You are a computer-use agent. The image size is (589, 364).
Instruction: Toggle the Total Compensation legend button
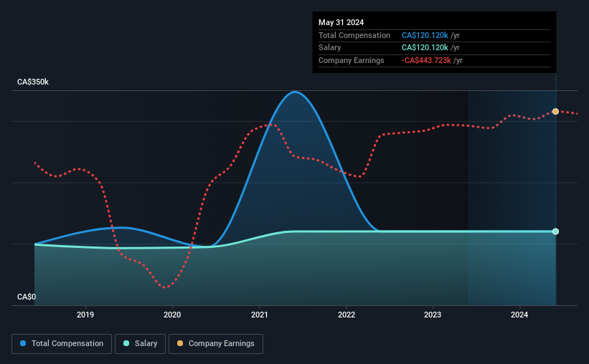coord(62,344)
